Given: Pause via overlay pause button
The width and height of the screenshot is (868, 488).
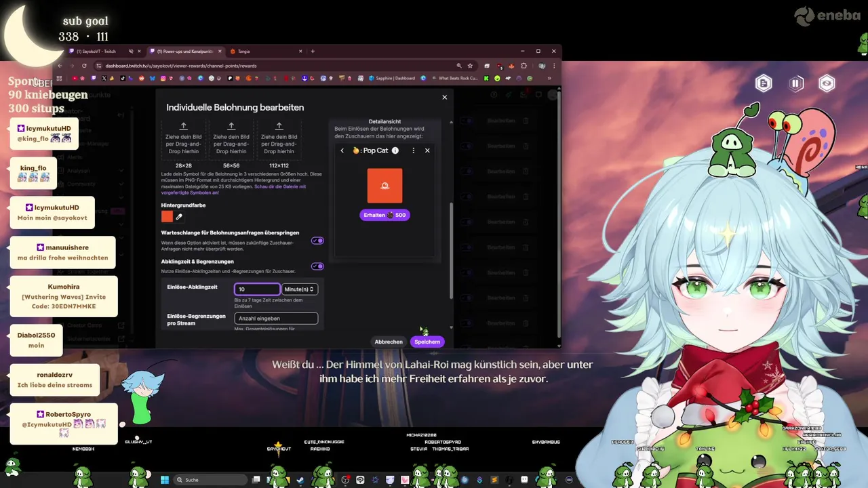Looking at the screenshot, I should pyautogui.click(x=796, y=83).
